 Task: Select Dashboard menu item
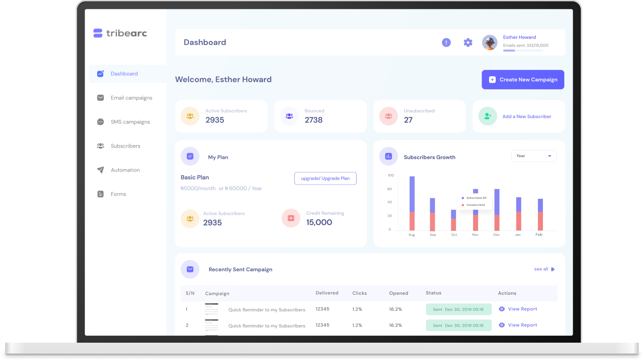pos(124,74)
